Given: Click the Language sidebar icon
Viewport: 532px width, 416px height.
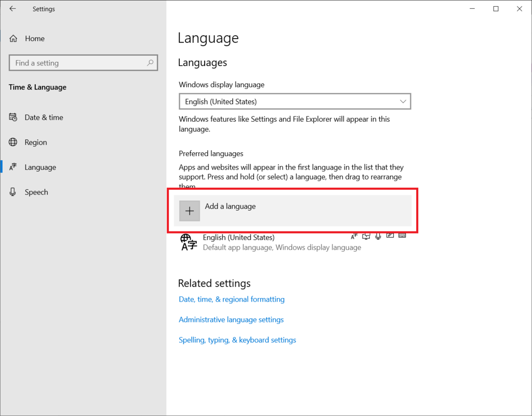Looking at the screenshot, I should click(13, 167).
